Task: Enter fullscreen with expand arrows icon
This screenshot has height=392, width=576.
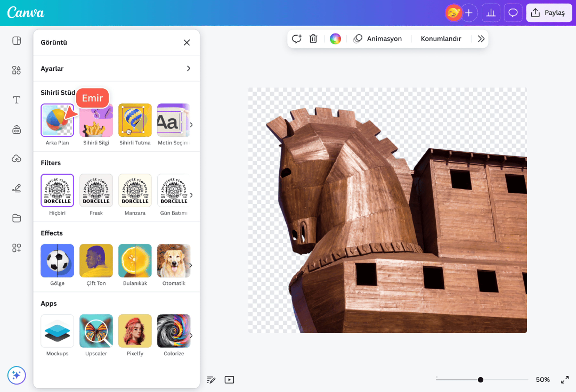Action: 565,380
